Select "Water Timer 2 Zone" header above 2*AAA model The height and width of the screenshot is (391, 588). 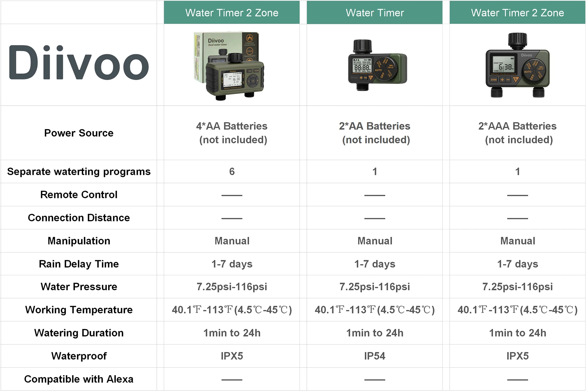[x=518, y=13]
